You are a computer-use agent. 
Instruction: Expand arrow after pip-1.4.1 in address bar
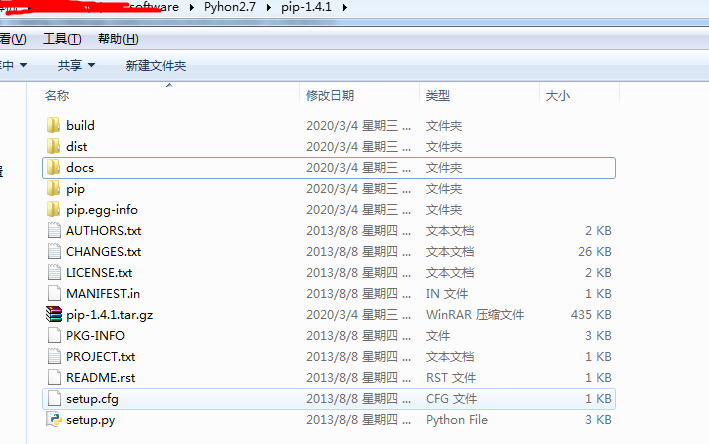[x=345, y=8]
